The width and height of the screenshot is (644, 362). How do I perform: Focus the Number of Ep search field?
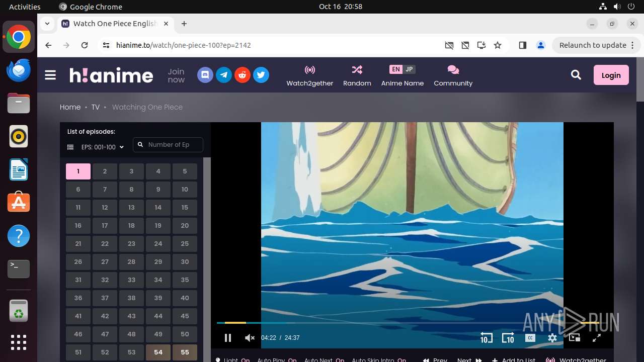coord(168,145)
